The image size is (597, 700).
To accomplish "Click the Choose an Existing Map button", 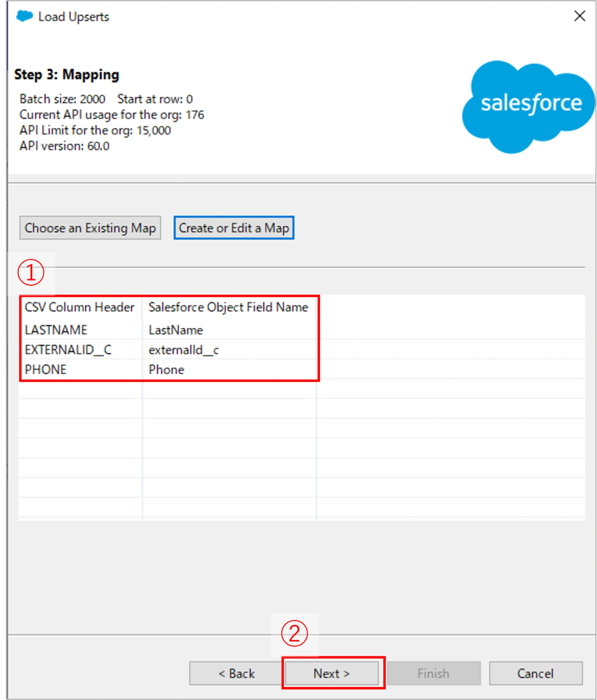I will click(90, 228).
